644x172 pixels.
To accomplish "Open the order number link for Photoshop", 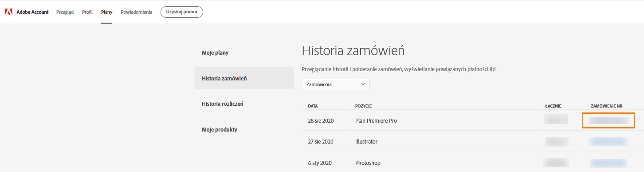I will [608, 163].
